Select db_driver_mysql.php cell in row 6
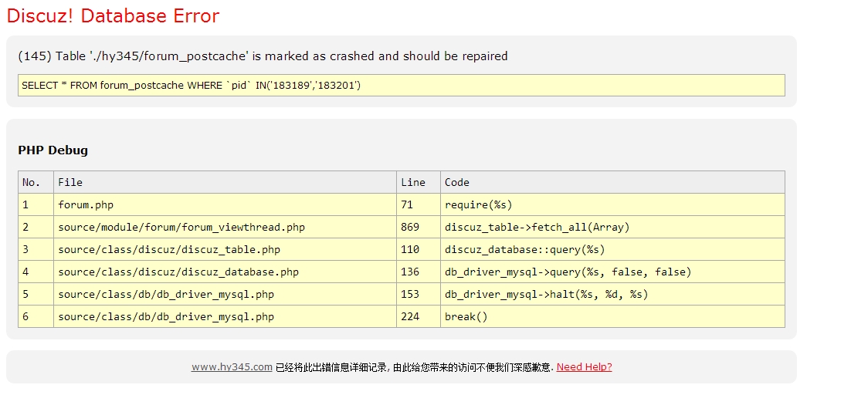The height and width of the screenshot is (395, 868). 225,316
